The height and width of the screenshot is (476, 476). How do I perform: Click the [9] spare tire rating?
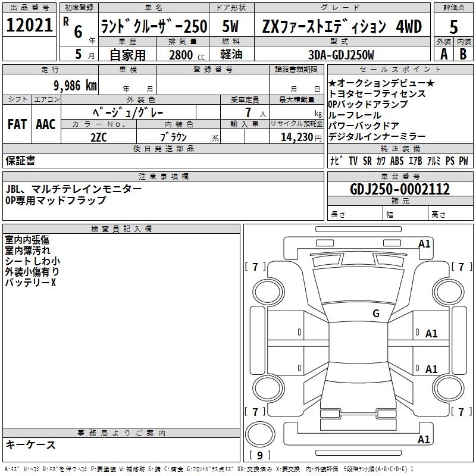point(260,456)
